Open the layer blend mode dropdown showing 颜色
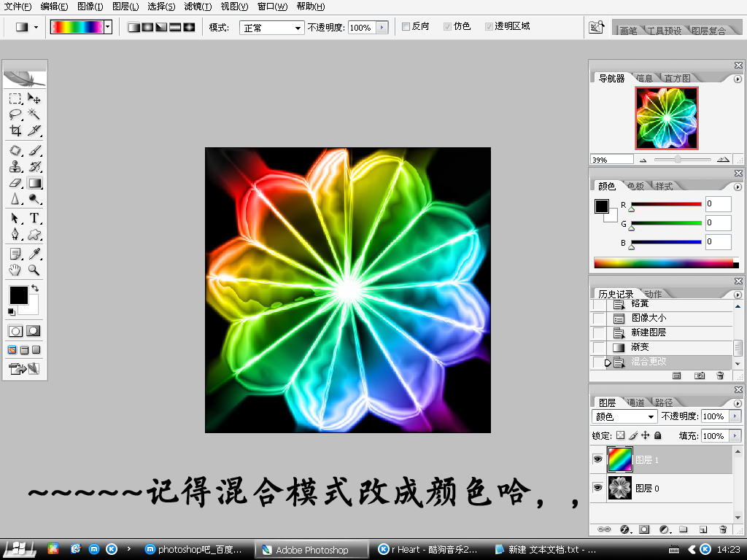747x560 pixels. 624,416
